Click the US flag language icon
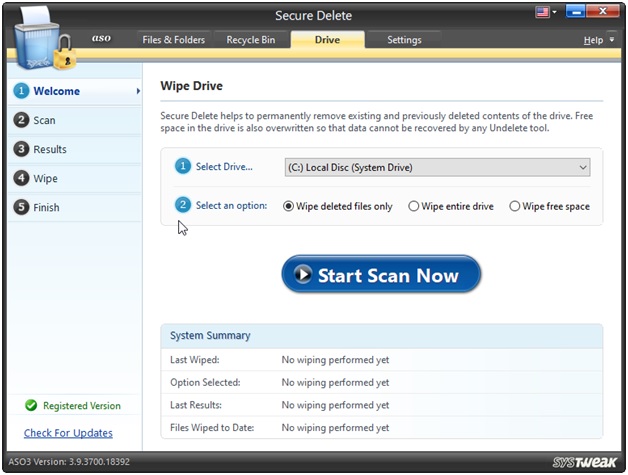This screenshot has width=628, height=475. pyautogui.click(x=542, y=12)
